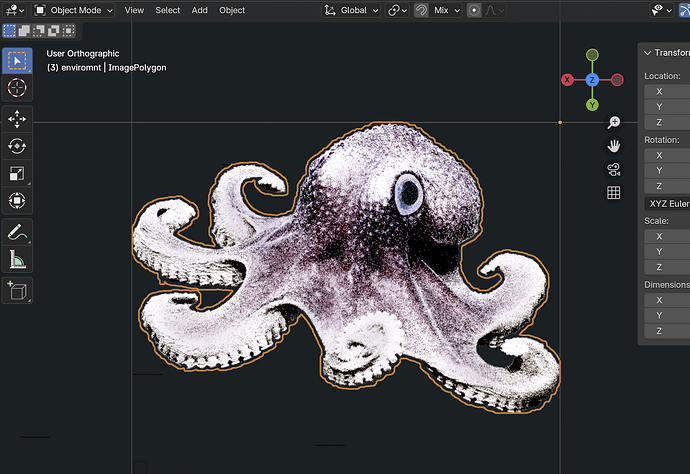Click the 'User Orthographic' viewport label

83,54
